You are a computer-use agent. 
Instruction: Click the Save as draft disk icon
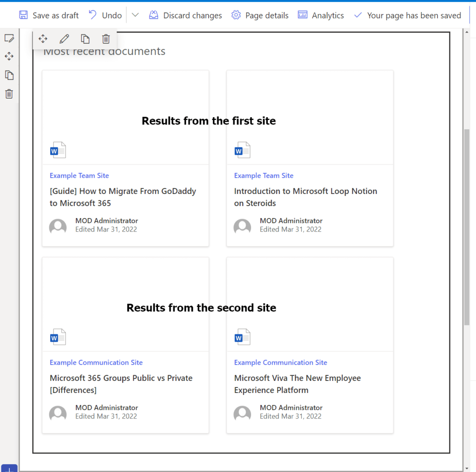click(23, 15)
